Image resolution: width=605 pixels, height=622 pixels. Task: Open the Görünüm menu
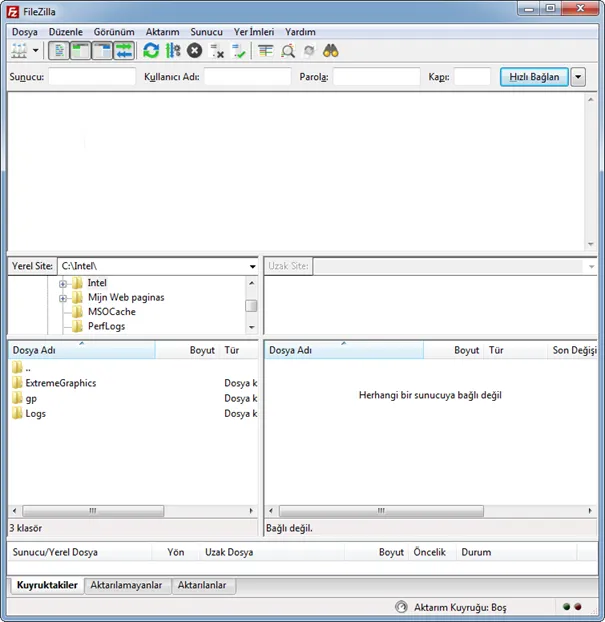coord(114,32)
